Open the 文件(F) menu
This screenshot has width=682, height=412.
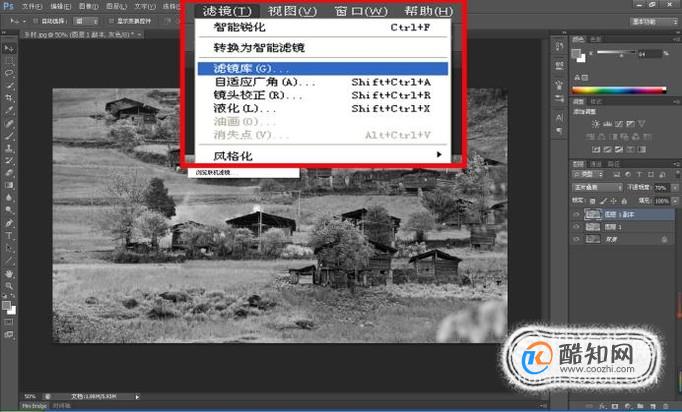tap(32, 7)
